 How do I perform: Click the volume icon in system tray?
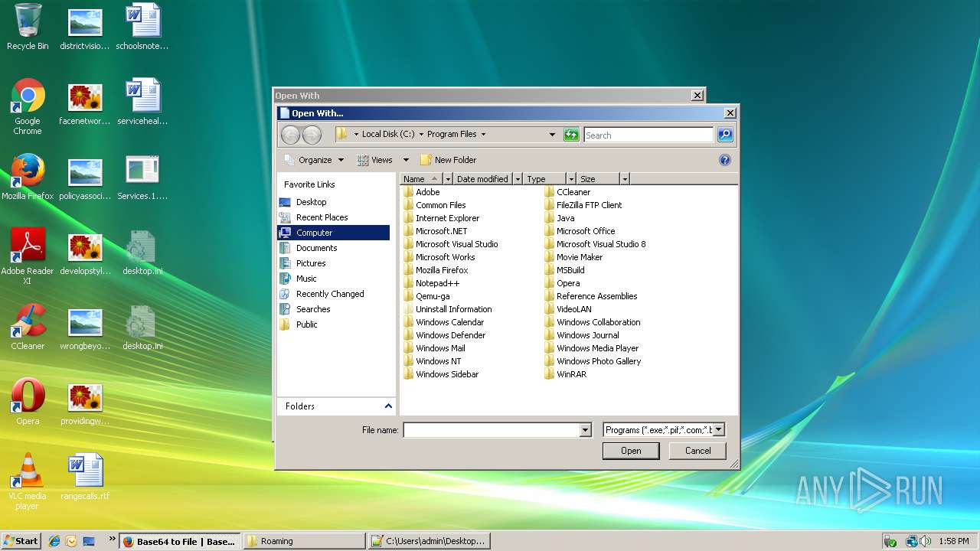point(926,541)
